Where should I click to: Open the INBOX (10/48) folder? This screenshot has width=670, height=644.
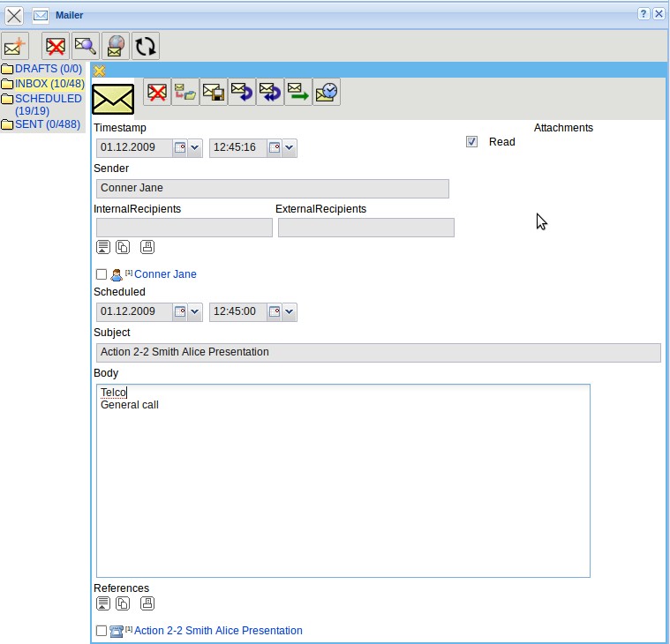(49, 84)
